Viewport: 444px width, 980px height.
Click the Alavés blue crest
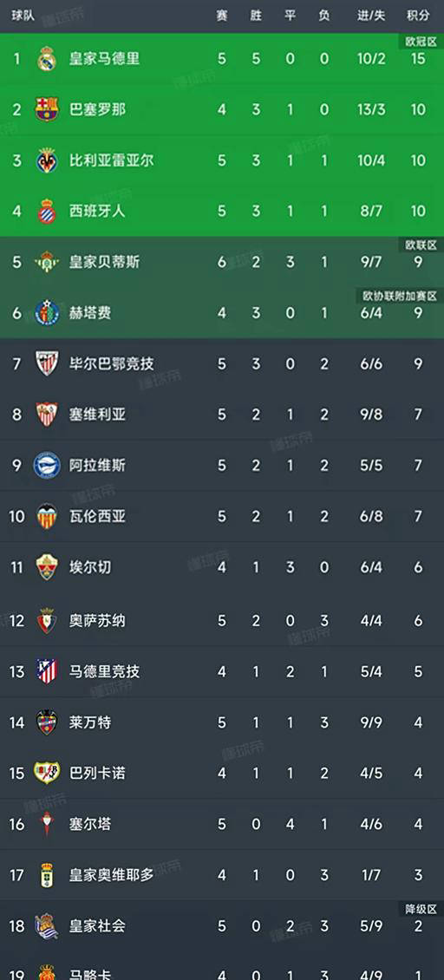47,465
